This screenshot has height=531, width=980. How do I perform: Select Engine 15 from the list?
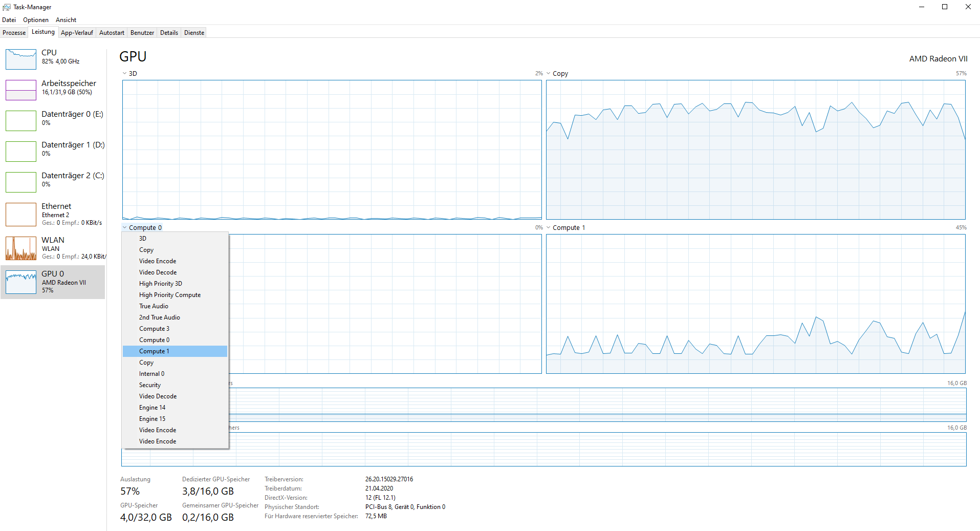point(175,419)
